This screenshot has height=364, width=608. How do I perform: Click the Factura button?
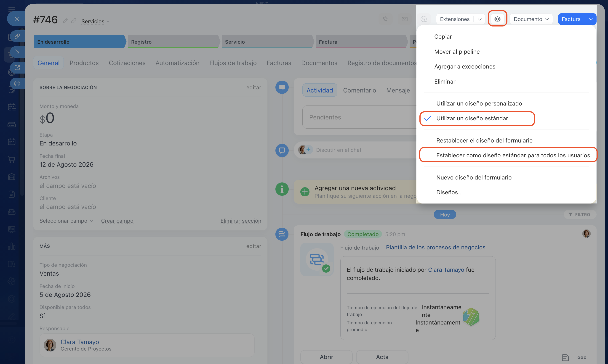click(571, 19)
